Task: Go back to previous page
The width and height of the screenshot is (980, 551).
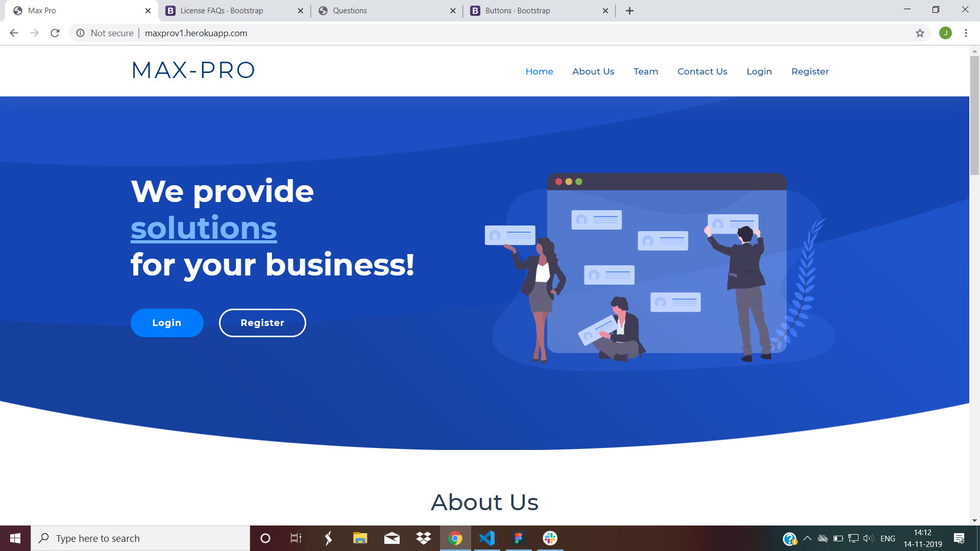Action: point(14,33)
